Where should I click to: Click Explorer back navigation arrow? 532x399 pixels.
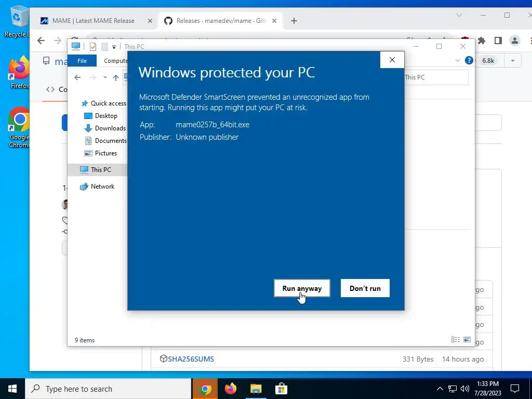point(77,77)
